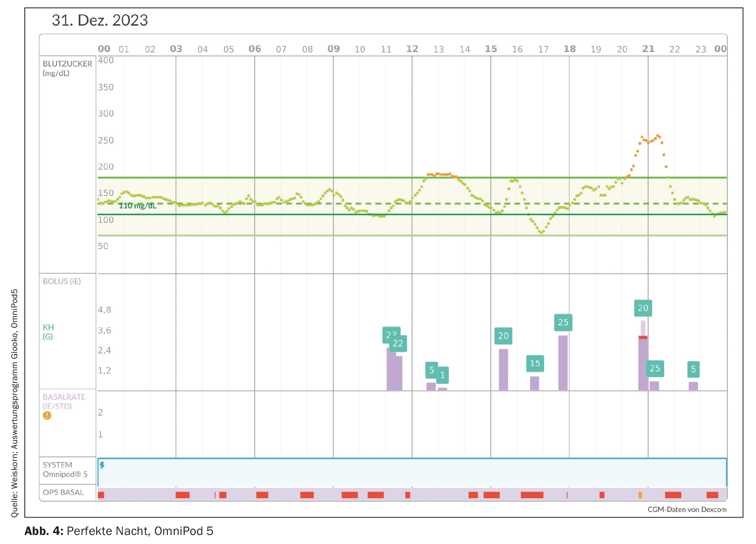
Task: Click the 06 hour marker on time axis
Action: tap(255, 49)
